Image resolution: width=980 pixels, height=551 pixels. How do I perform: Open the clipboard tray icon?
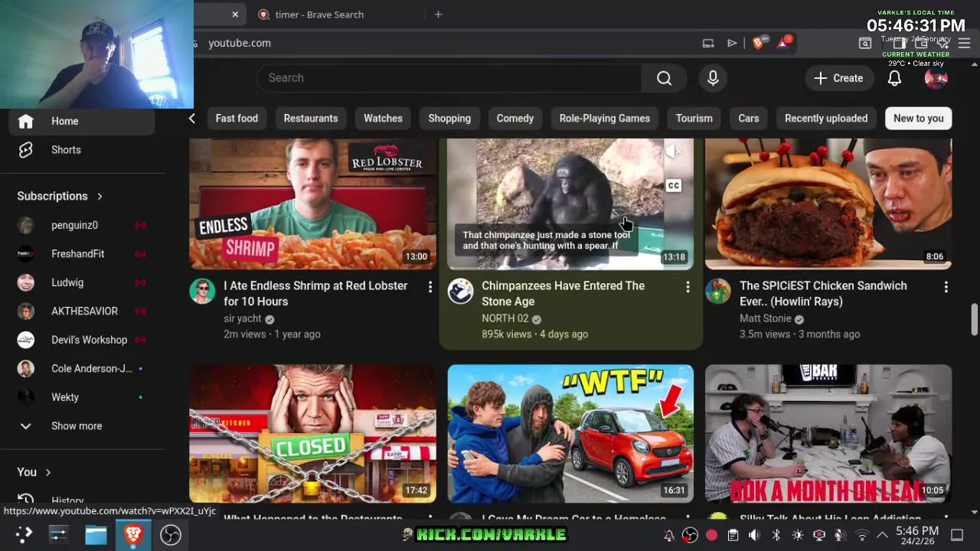(x=733, y=535)
